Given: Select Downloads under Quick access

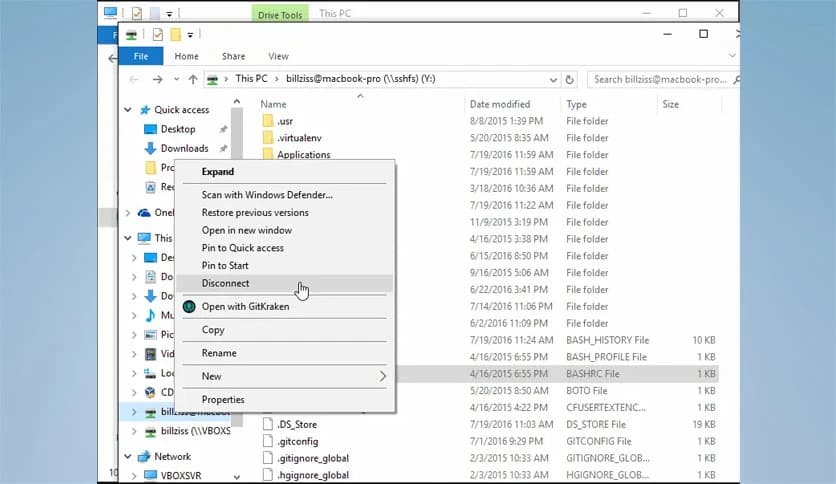Looking at the screenshot, I should (184, 148).
